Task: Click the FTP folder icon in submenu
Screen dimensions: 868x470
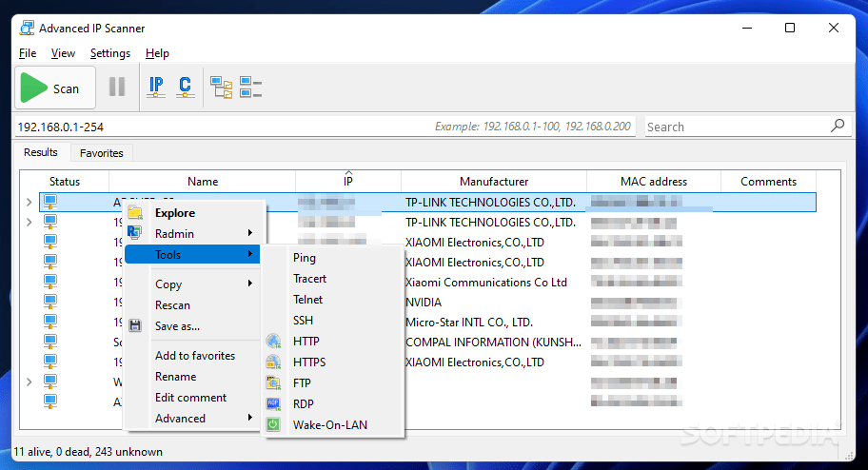Action: click(273, 383)
